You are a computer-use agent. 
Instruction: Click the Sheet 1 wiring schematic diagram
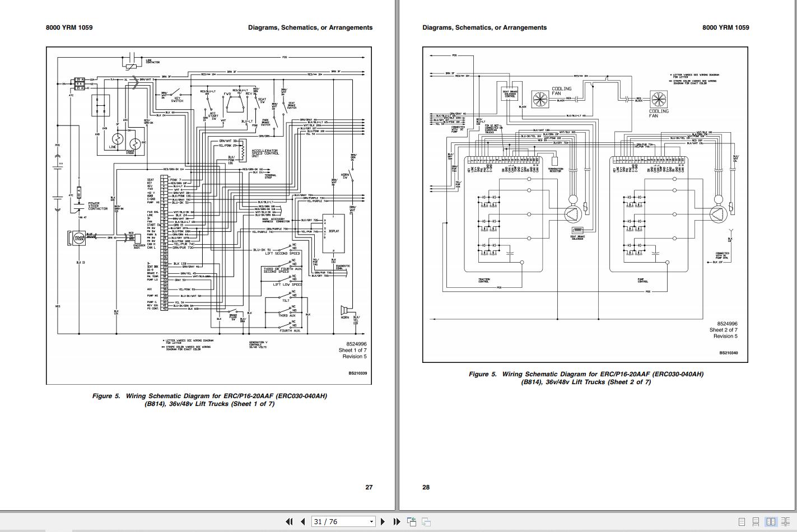point(209,216)
